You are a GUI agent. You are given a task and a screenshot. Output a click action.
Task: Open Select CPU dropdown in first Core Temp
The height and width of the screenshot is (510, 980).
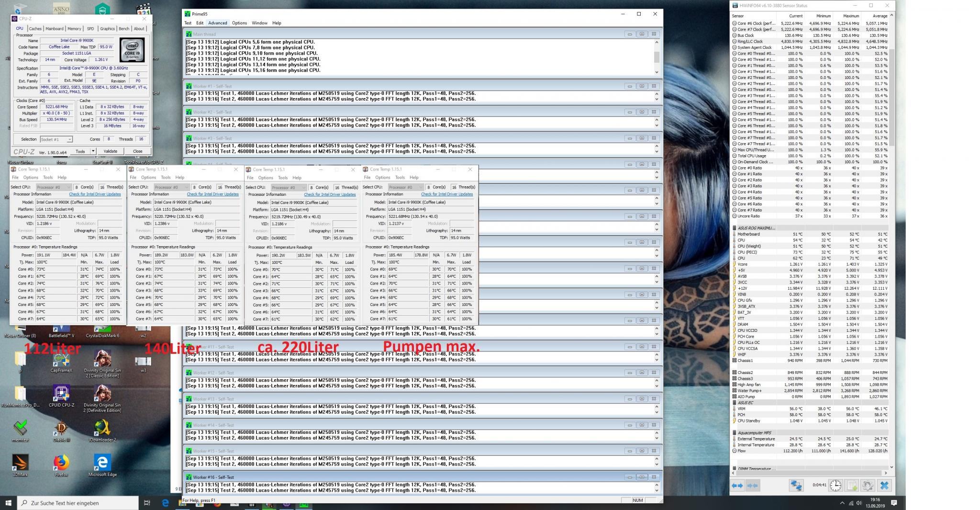(x=54, y=187)
